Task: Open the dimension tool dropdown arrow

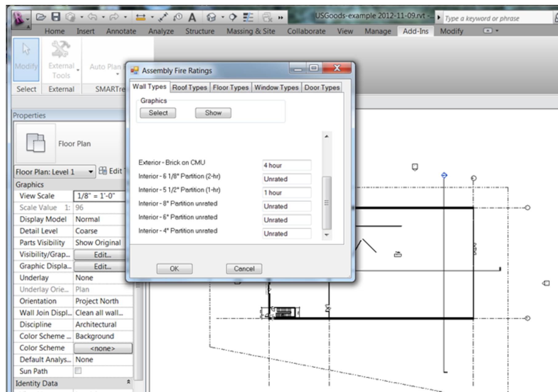Action: click(152, 18)
